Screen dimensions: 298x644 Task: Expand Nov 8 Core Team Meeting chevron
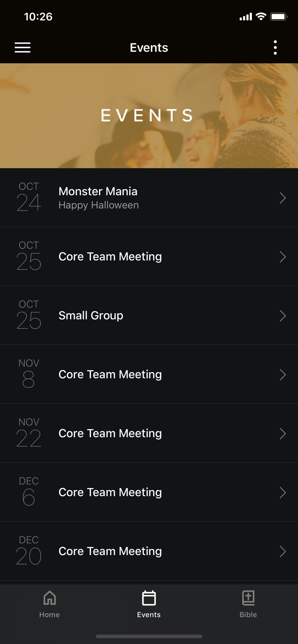[283, 374]
